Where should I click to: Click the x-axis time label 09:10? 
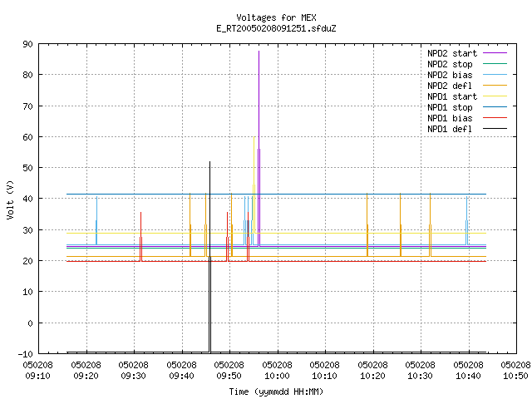point(37,377)
